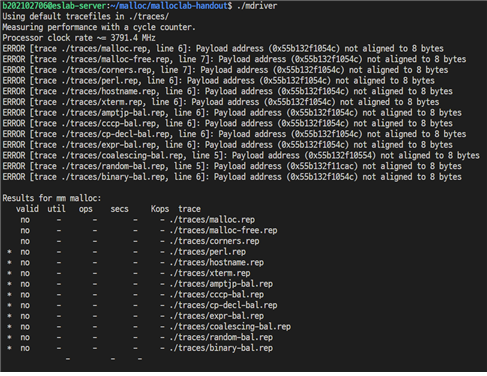The height and width of the screenshot is (376, 487).
Task: Click the asterisk marker beside binary-bal.rep row
Action: tap(9, 347)
